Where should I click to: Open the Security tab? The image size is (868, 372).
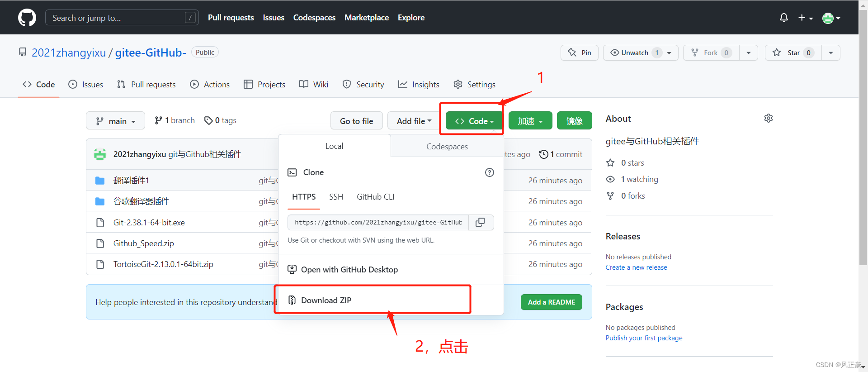pyautogui.click(x=363, y=85)
